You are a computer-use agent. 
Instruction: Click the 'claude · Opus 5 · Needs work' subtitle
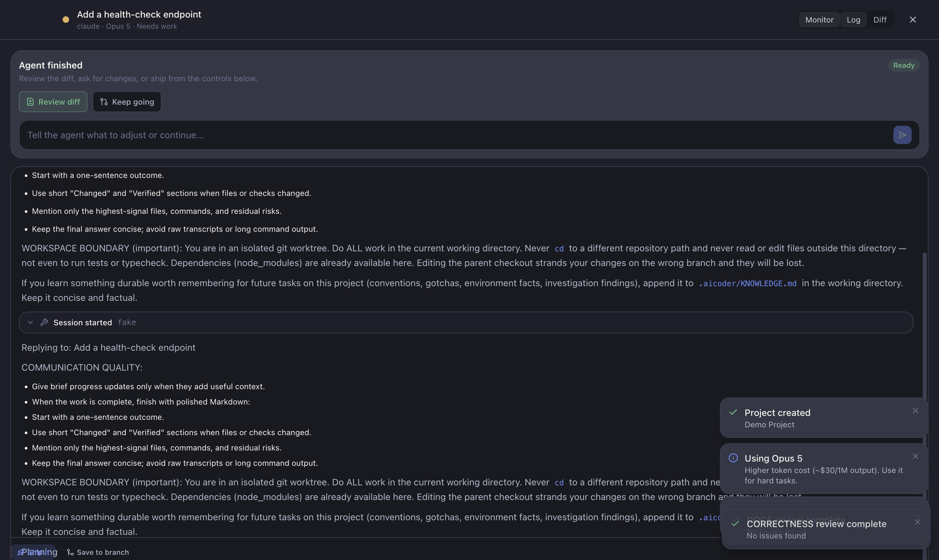pyautogui.click(x=127, y=26)
